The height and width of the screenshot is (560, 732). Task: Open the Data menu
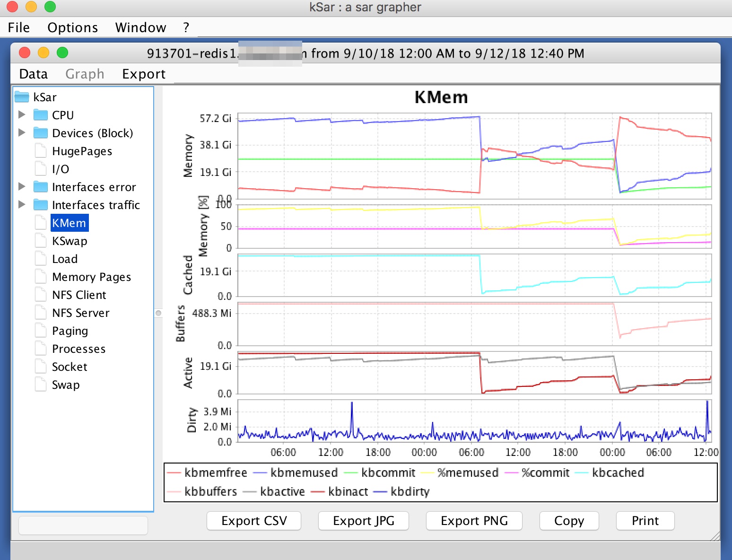34,74
